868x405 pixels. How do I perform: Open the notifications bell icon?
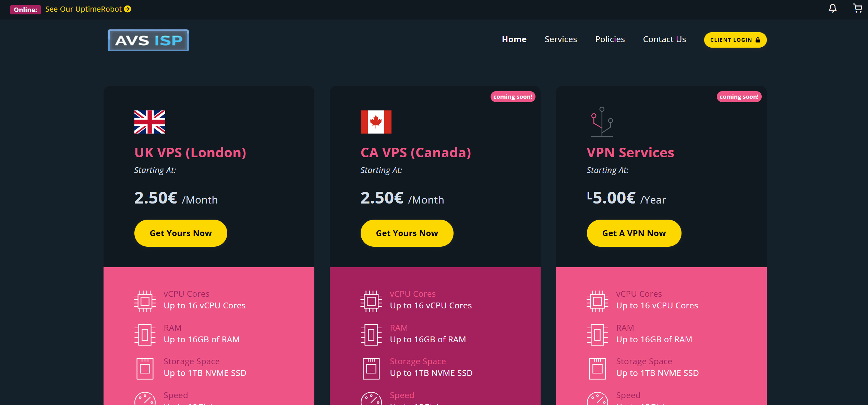coord(832,8)
